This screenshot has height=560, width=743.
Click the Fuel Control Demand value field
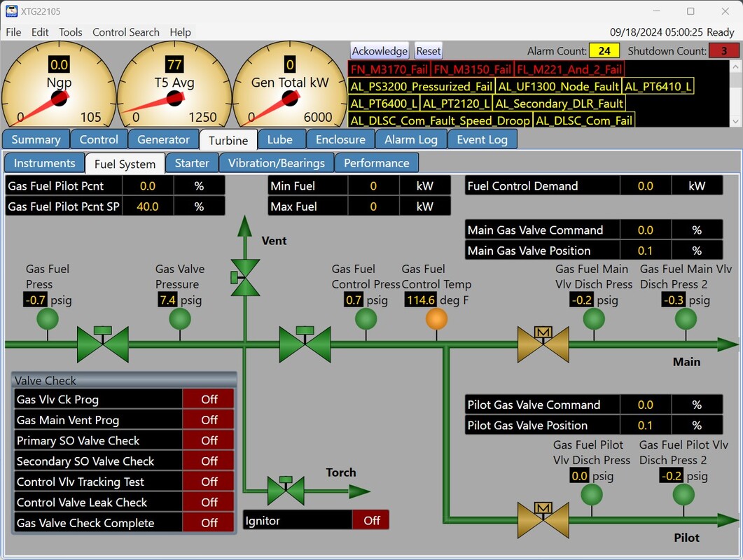coord(646,185)
